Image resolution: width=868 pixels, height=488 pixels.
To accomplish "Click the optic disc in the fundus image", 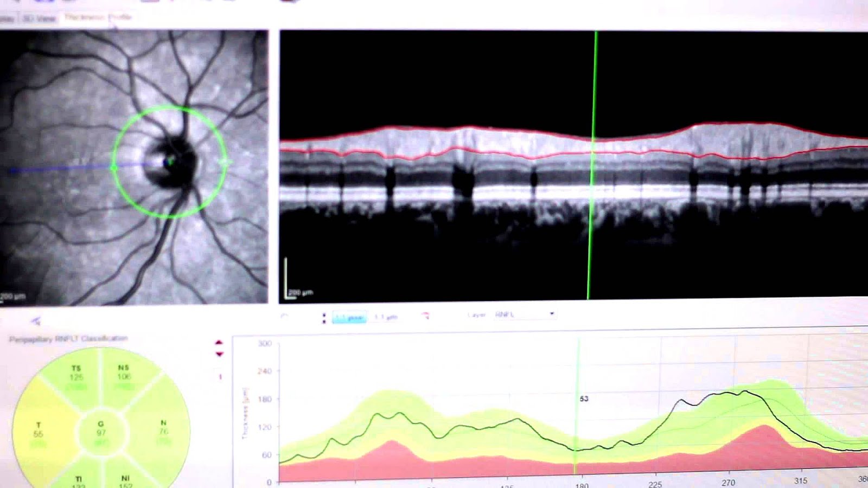I will point(170,162).
